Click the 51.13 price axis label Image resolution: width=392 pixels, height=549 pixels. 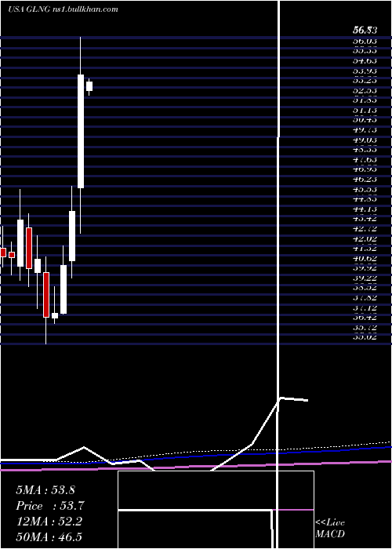365,110
